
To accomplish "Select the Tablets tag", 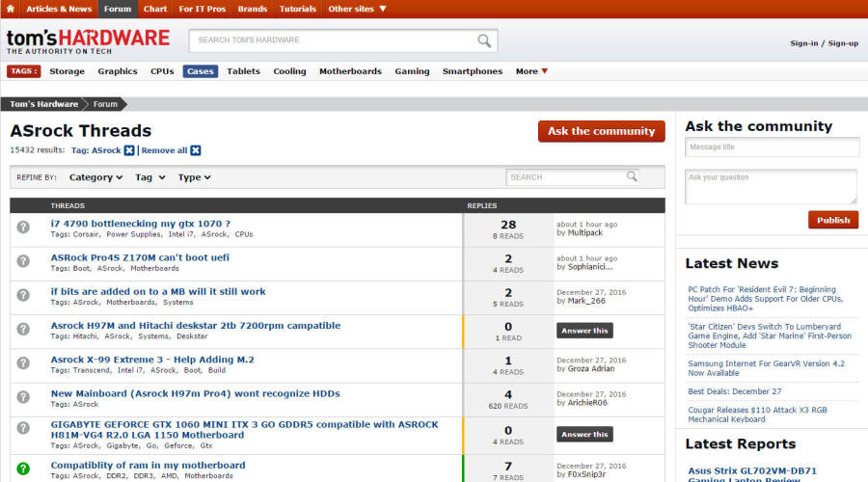I will pos(243,71).
